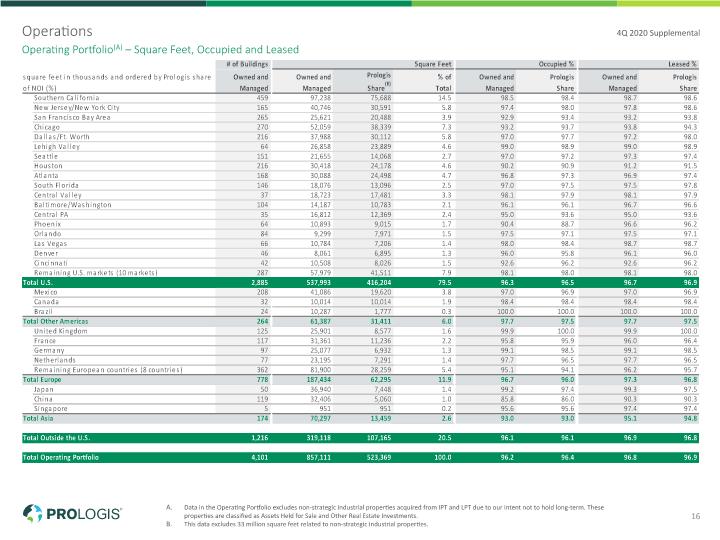720x540 pixels.
Task: Select the 'China' row label
Action: click(x=43, y=399)
